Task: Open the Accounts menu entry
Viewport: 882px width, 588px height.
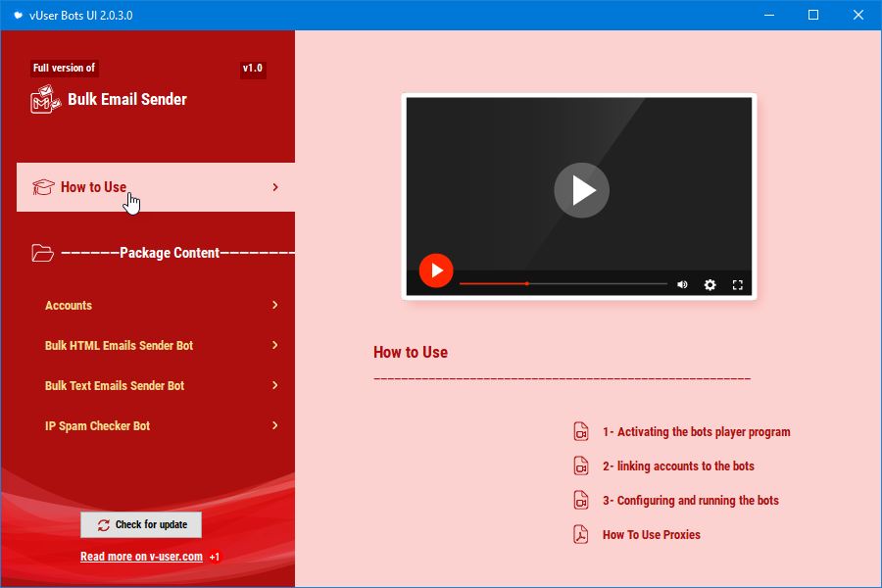Action: click(x=68, y=306)
